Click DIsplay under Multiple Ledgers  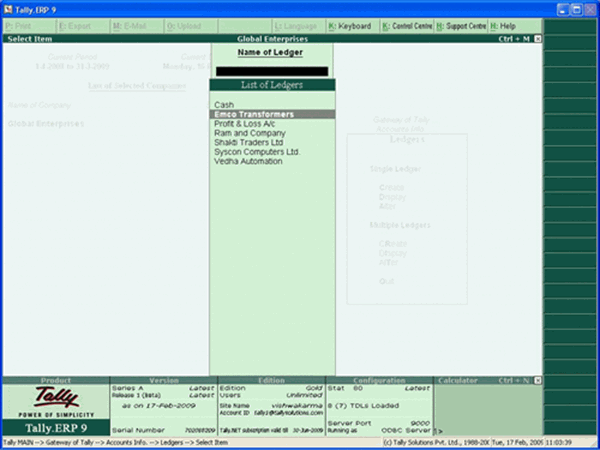click(393, 253)
